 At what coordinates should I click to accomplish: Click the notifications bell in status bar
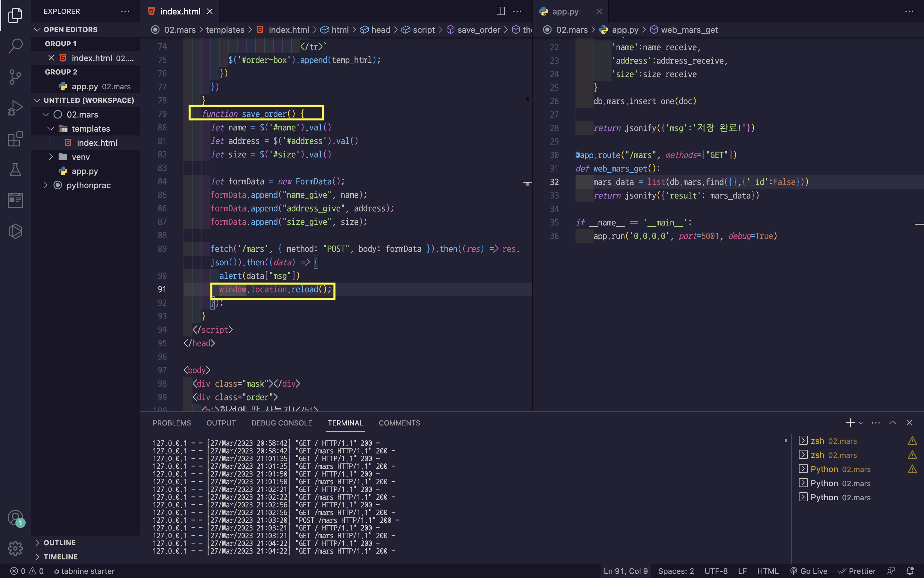click(x=910, y=571)
